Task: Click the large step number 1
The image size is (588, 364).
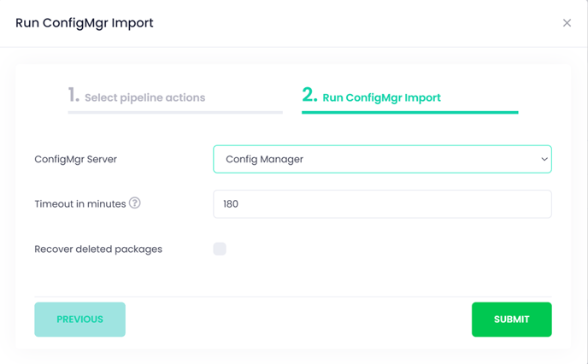Action: (73, 95)
